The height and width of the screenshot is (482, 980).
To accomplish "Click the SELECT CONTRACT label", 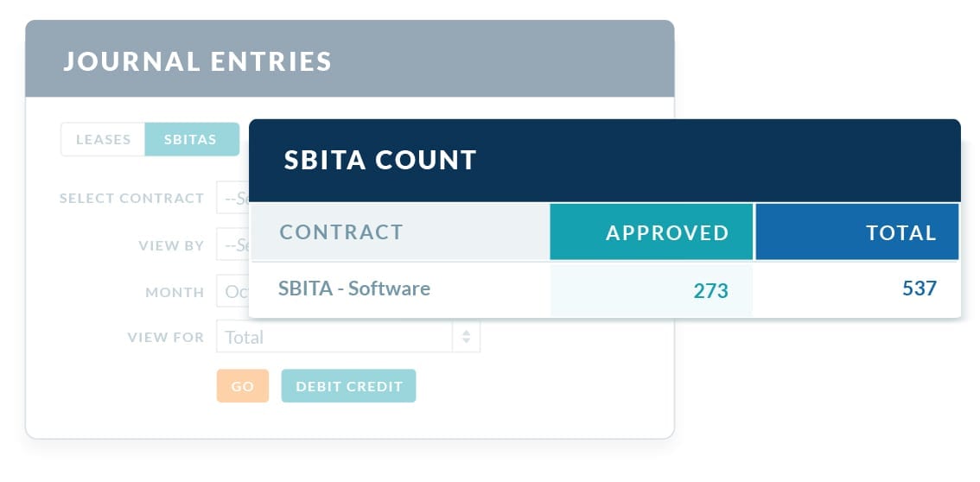I will (x=132, y=198).
